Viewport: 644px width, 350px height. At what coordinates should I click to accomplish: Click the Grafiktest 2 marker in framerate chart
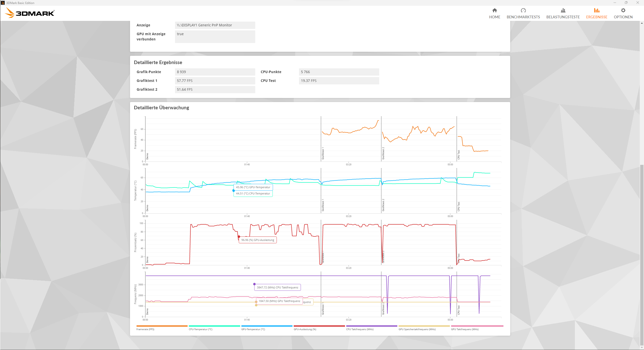click(x=383, y=153)
